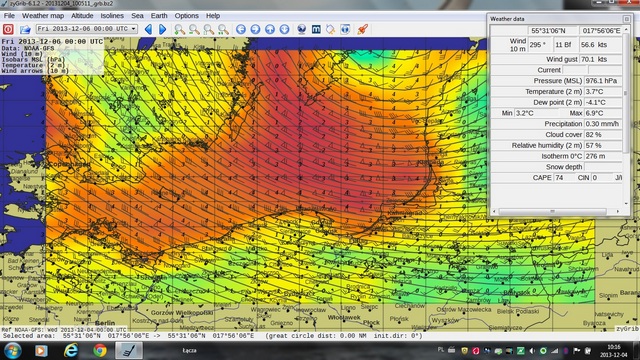Move map down with blue arrow
The width and height of the screenshot is (640, 360).
tap(284, 29)
